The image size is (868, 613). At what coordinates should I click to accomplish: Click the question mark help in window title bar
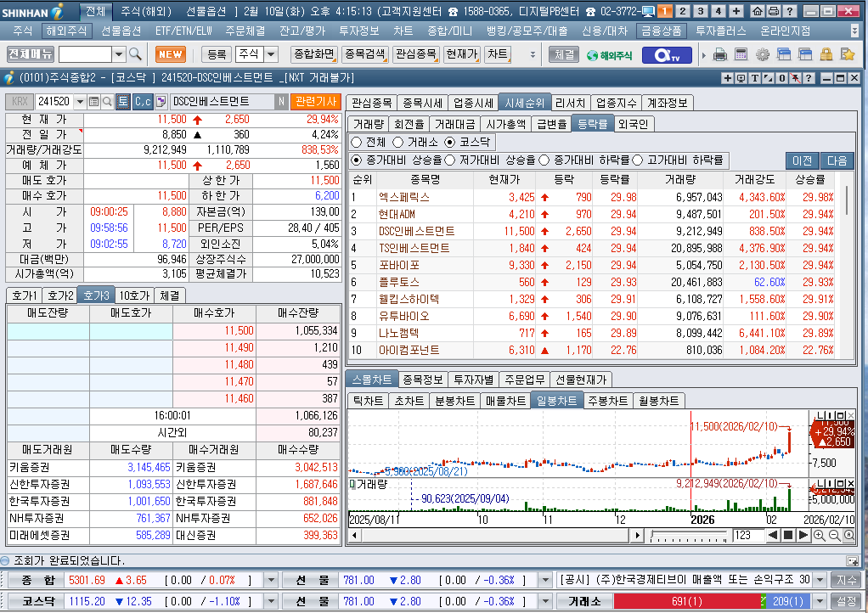[x=809, y=78]
